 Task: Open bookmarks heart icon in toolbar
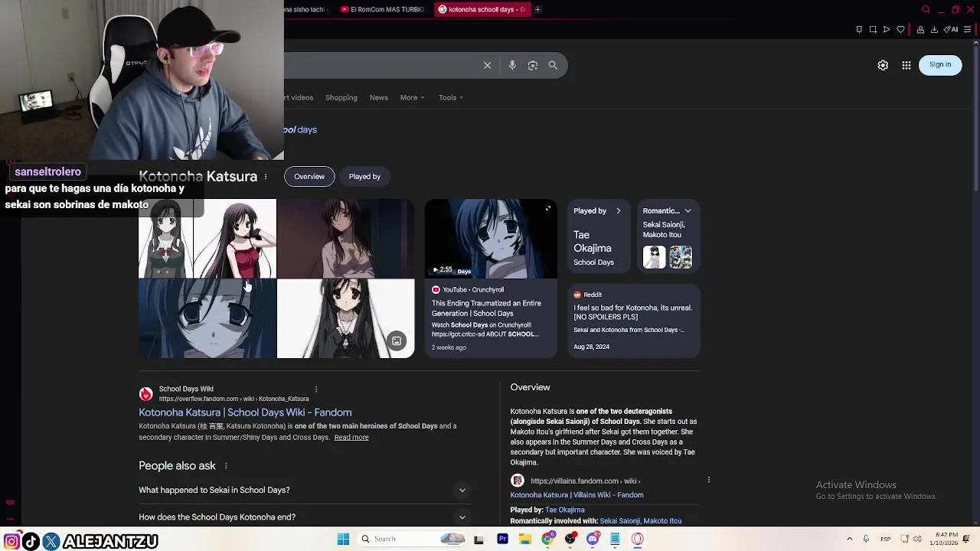(x=900, y=29)
